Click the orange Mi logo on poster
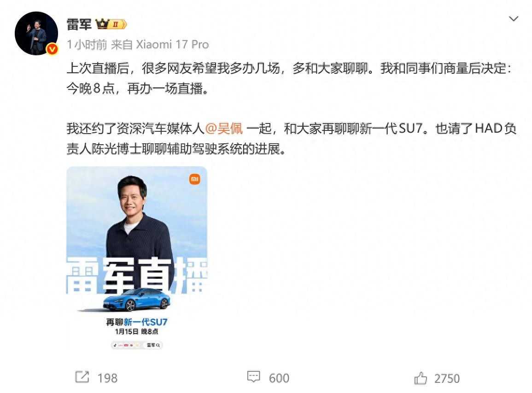The width and height of the screenshot is (532, 393). click(x=195, y=179)
